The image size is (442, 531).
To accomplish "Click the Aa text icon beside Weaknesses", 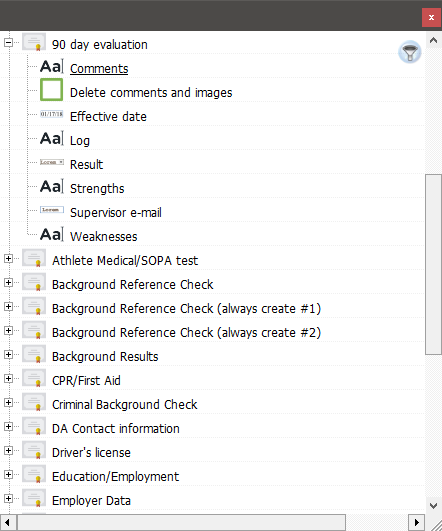I will pos(51,234).
